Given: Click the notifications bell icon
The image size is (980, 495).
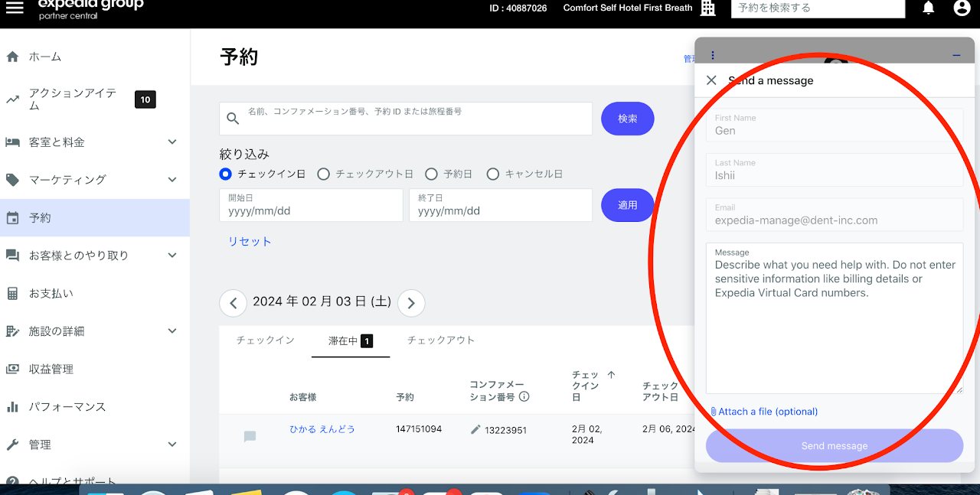Looking at the screenshot, I should 928,8.
